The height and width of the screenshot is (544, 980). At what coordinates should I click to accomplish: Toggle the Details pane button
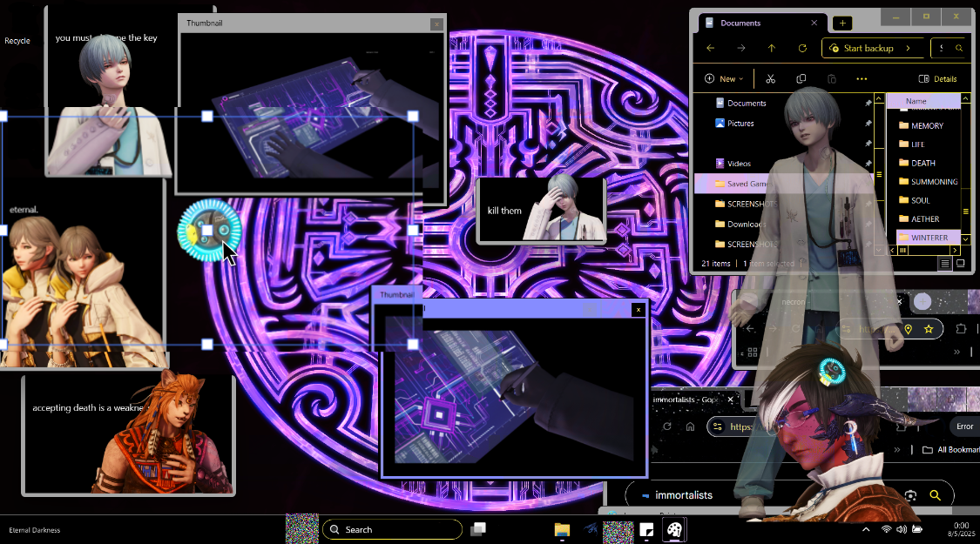pos(937,78)
